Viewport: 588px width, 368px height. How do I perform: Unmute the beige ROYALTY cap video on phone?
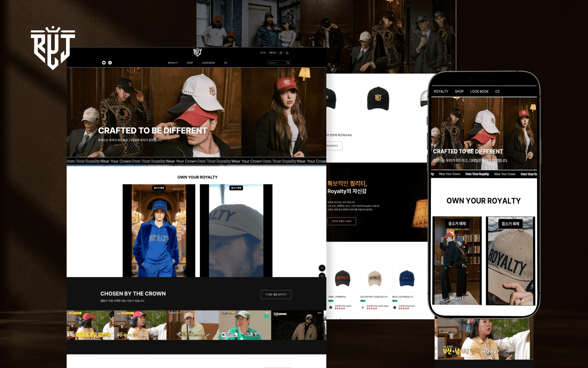[x=510, y=224]
